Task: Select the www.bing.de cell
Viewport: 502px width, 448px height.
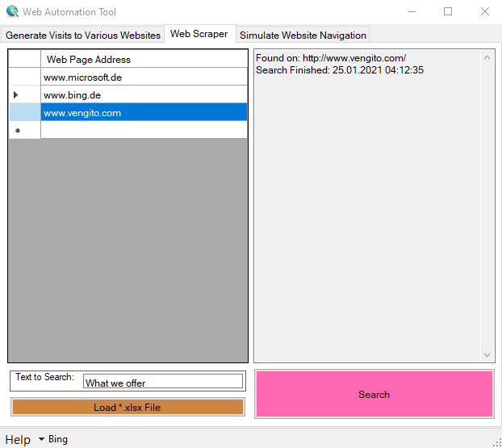Action: tap(144, 94)
